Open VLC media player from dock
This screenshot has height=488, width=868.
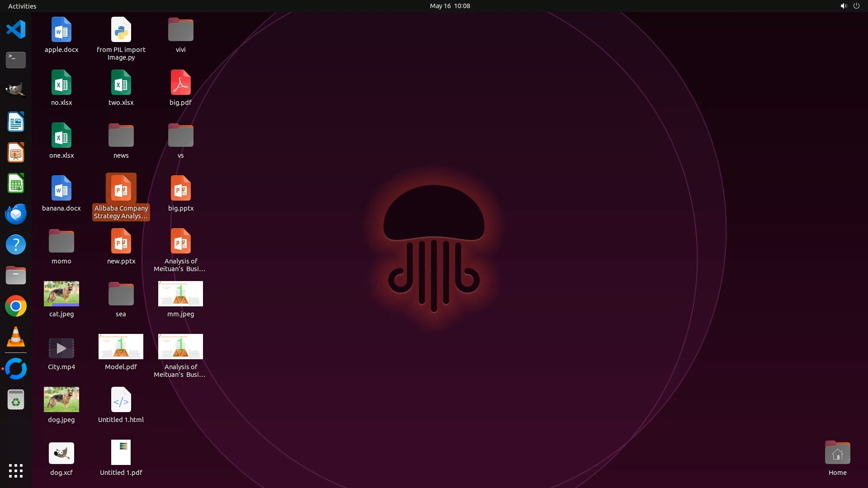(x=16, y=337)
